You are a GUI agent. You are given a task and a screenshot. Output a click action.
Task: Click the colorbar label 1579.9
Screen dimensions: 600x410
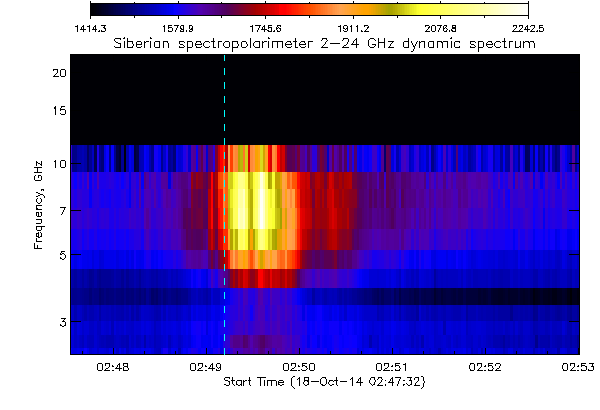[x=178, y=29]
